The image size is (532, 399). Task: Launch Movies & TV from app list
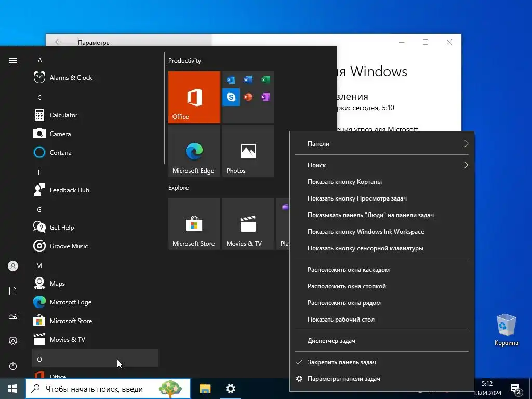(95, 339)
